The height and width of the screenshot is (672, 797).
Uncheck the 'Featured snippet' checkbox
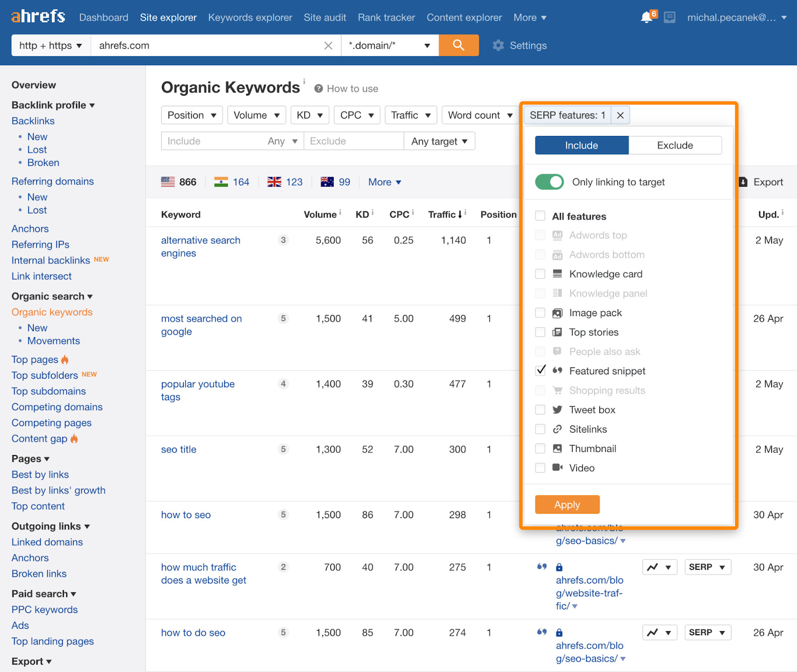pos(541,370)
